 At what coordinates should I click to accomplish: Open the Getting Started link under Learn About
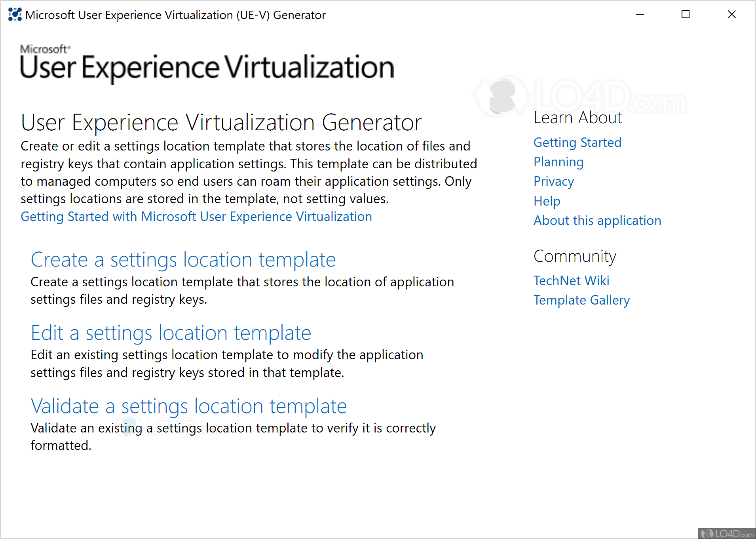coord(577,143)
